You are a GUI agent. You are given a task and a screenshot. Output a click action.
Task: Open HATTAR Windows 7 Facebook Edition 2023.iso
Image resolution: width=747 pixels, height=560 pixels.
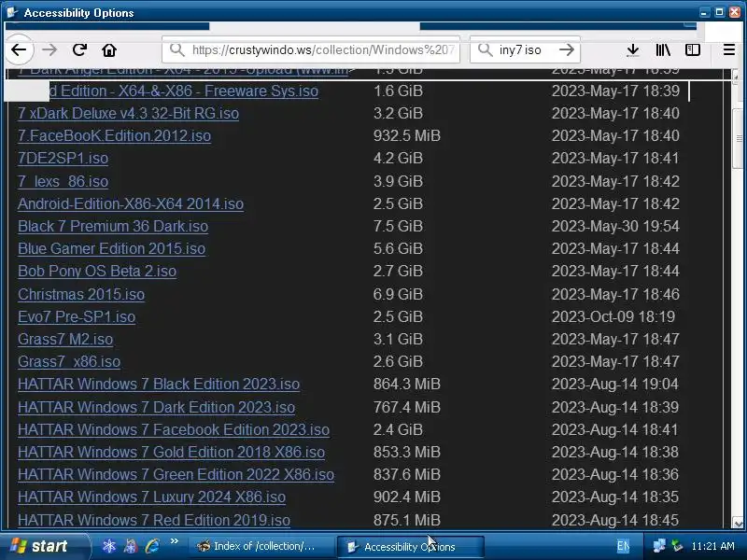pos(174,429)
